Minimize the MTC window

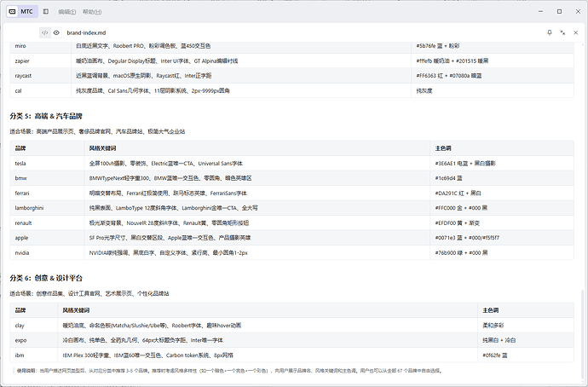tap(541, 12)
